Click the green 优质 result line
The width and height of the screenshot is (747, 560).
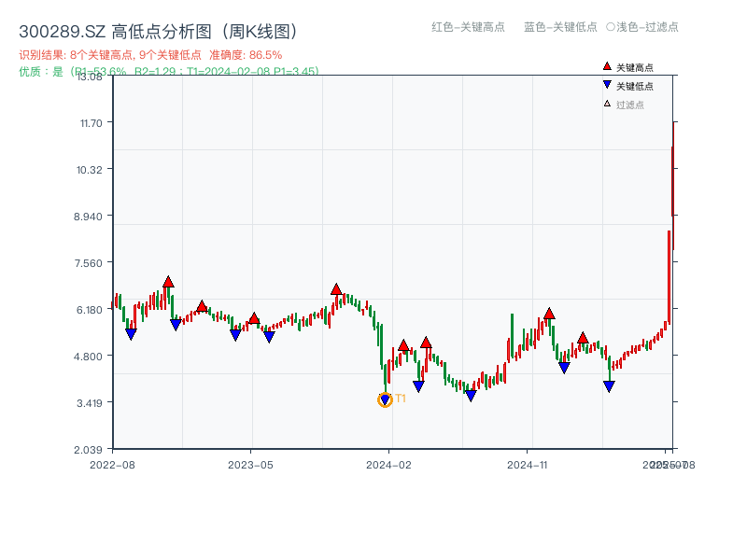168,71
